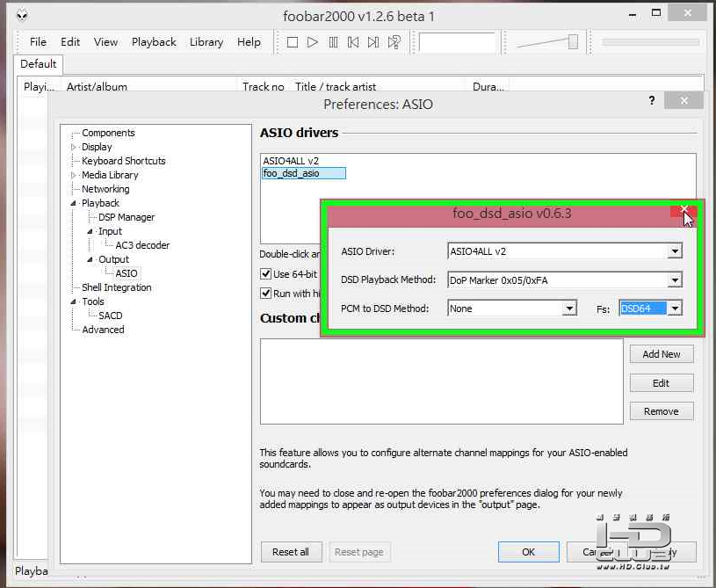This screenshot has height=588, width=716.
Task: Open the ASIO Driver dropdown
Action: tap(675, 251)
